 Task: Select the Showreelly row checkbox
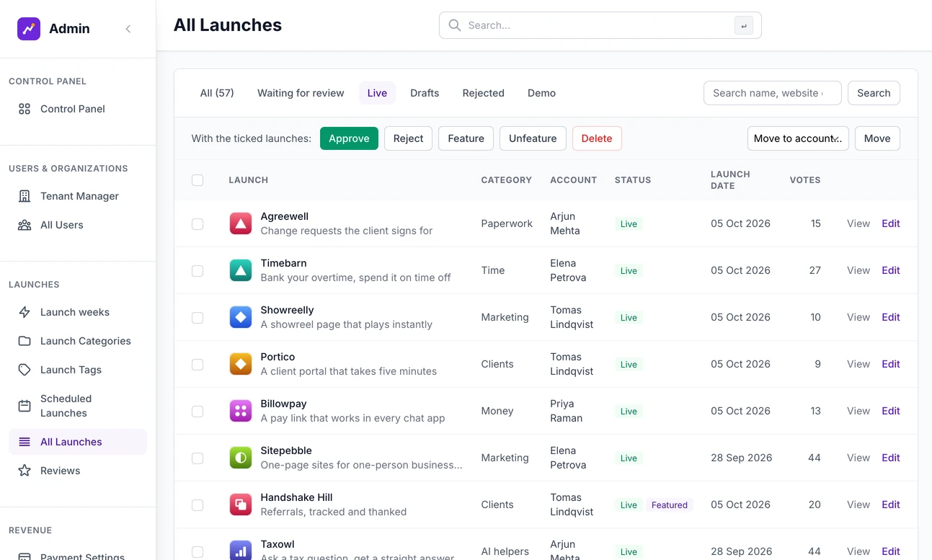tap(198, 318)
